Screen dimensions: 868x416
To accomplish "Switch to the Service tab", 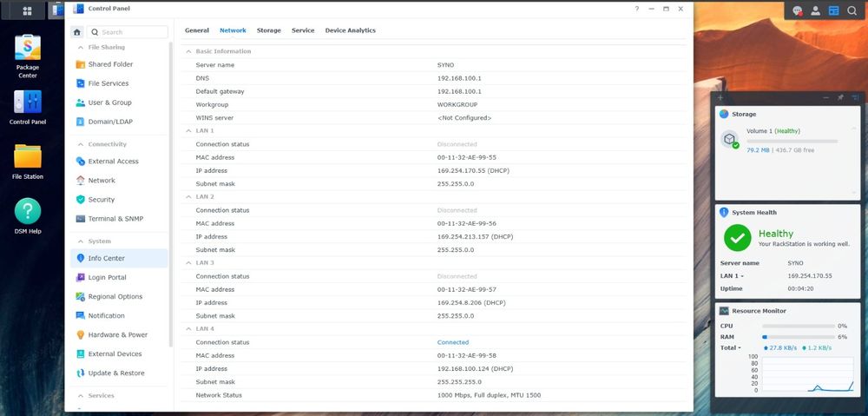I will pyautogui.click(x=303, y=30).
